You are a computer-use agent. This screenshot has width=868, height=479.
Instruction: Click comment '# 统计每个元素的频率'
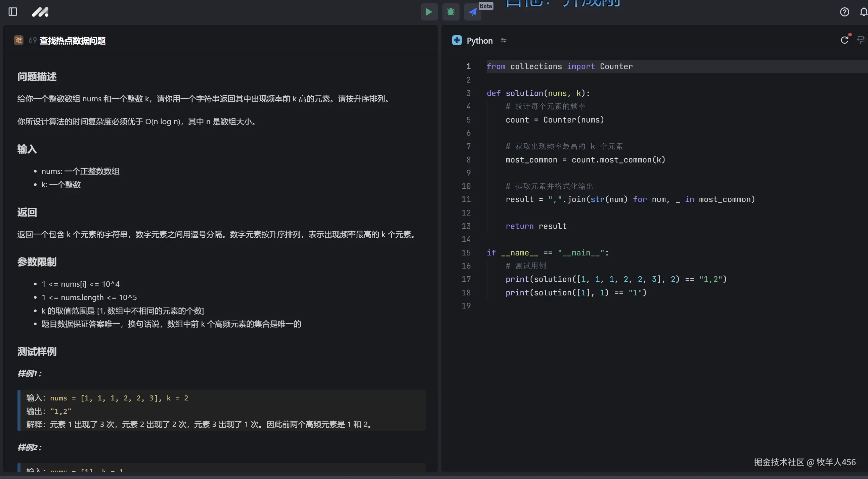545,107
